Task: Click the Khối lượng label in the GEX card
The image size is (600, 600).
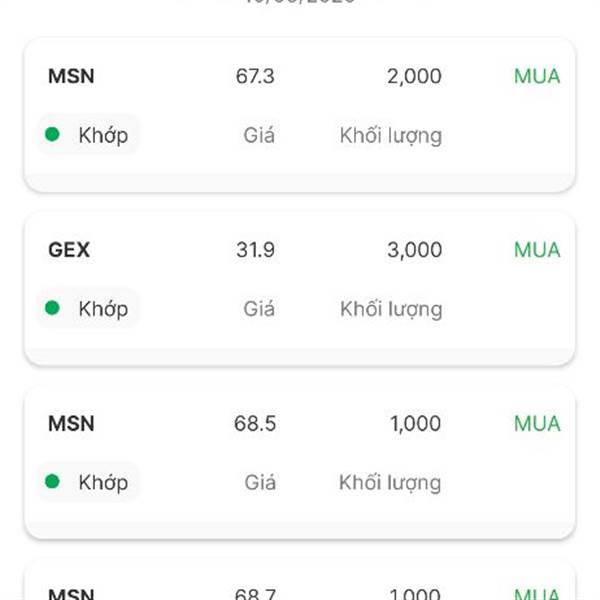Action: pos(391,309)
